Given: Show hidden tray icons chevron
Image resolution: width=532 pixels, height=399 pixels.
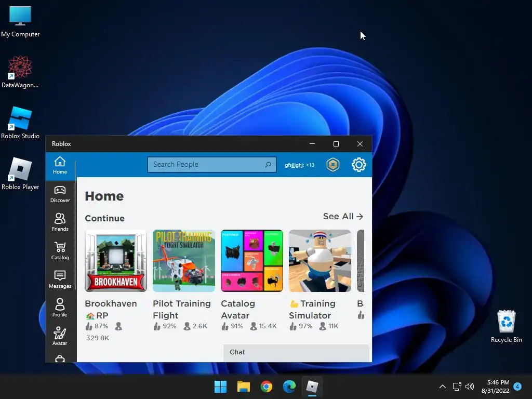Looking at the screenshot, I should click(443, 387).
